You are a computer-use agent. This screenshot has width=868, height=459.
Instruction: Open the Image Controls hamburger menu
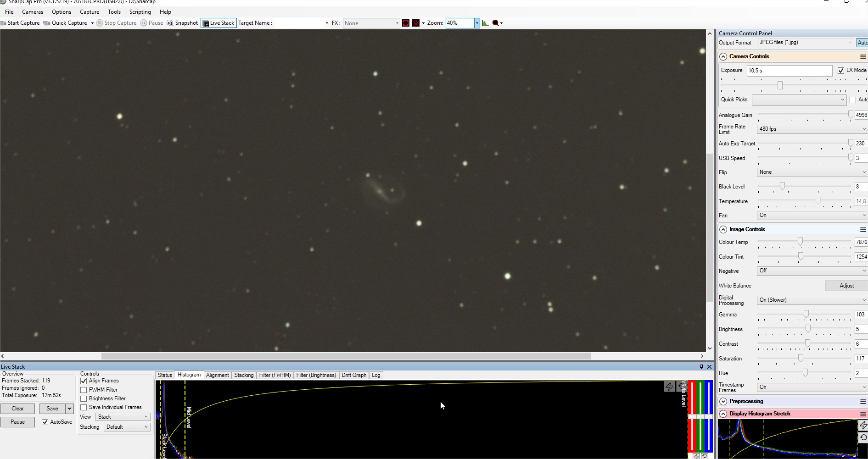click(863, 230)
